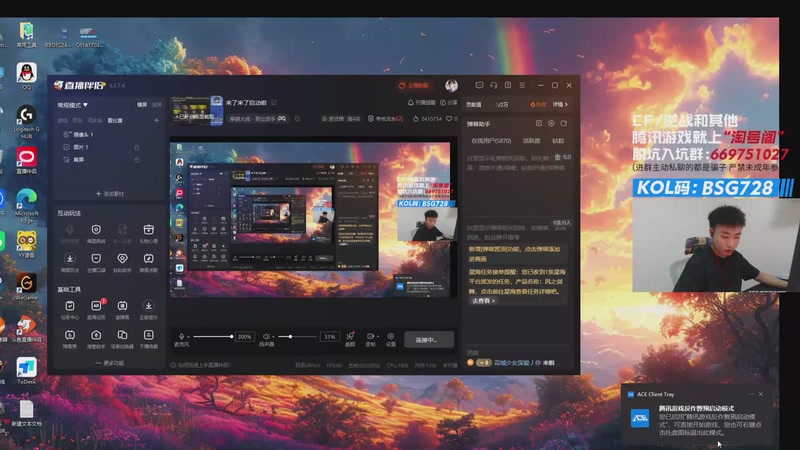Click the 连接中 connecting button
This screenshot has height=450, width=800.
tap(429, 340)
